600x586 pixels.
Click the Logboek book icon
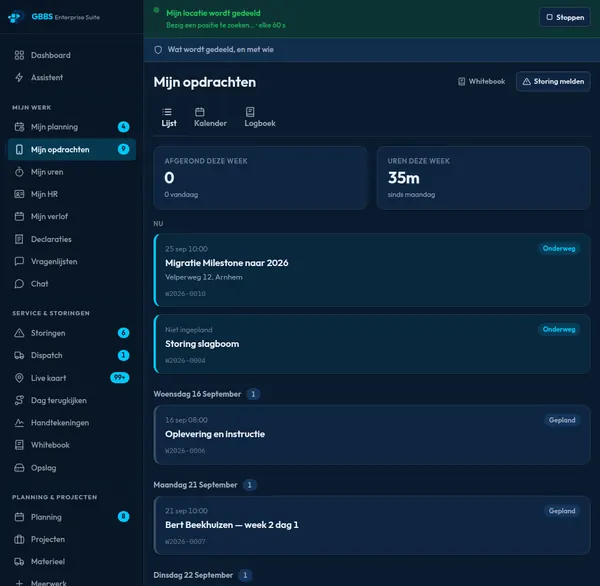[250, 112]
